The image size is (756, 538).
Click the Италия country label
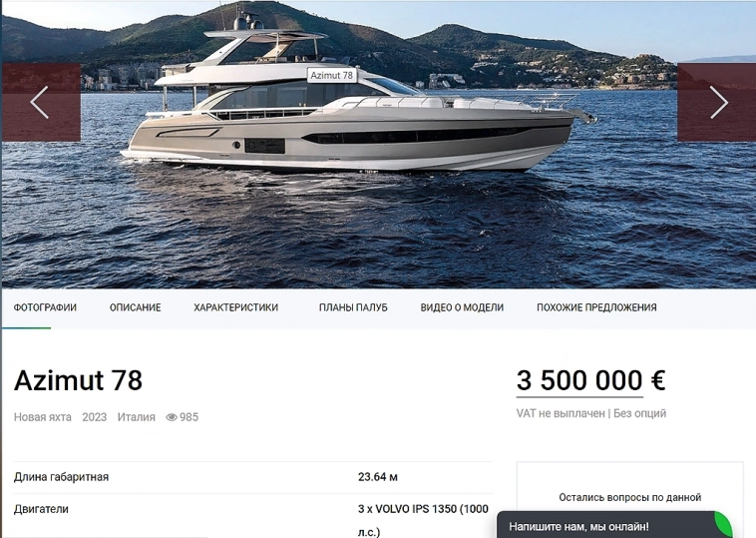click(136, 417)
